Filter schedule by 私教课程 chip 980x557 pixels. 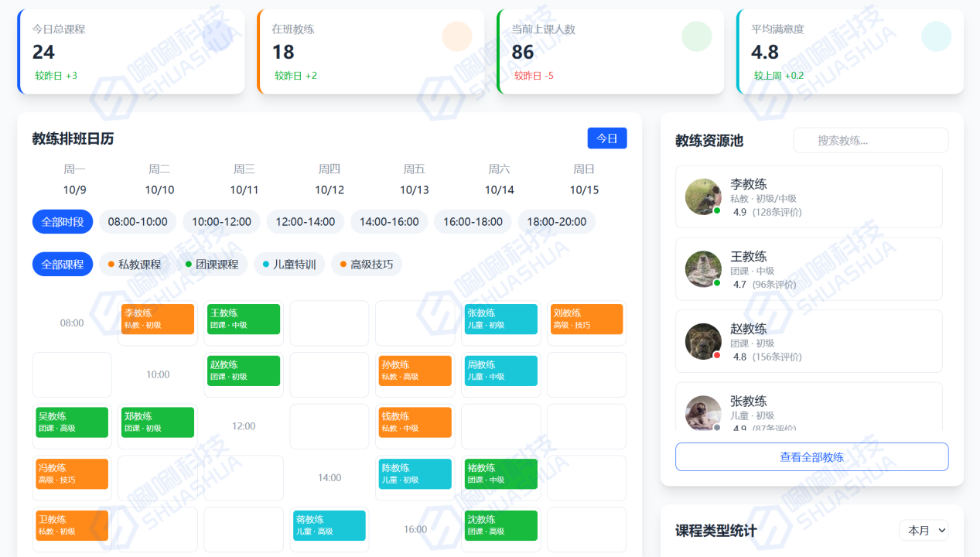(135, 265)
